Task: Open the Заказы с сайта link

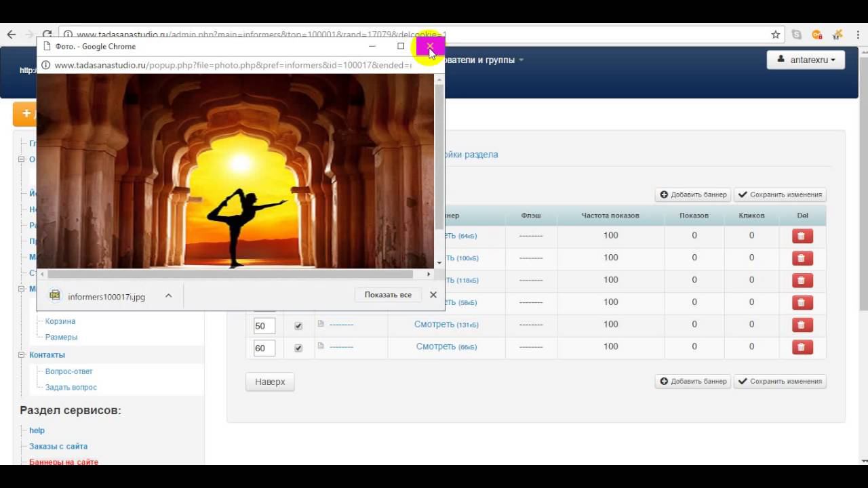Action: tap(58, 446)
